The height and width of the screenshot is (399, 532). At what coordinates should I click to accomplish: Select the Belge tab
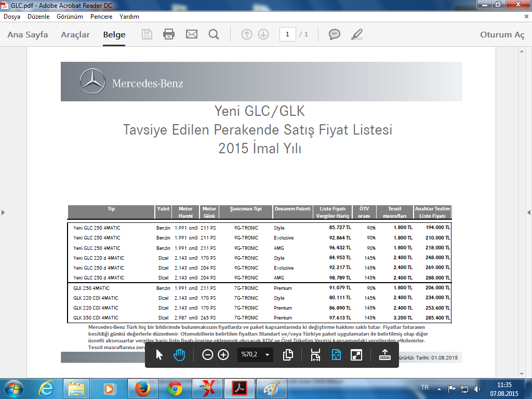[x=114, y=35]
